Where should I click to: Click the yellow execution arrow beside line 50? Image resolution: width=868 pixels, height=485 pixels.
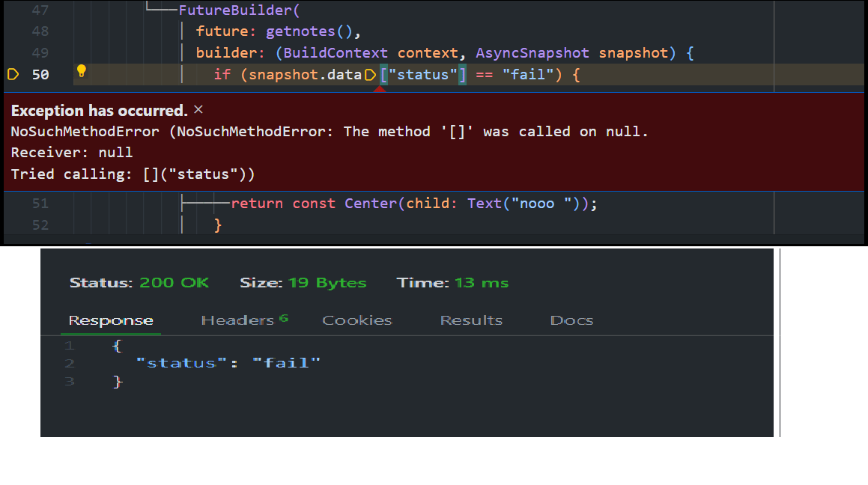12,74
